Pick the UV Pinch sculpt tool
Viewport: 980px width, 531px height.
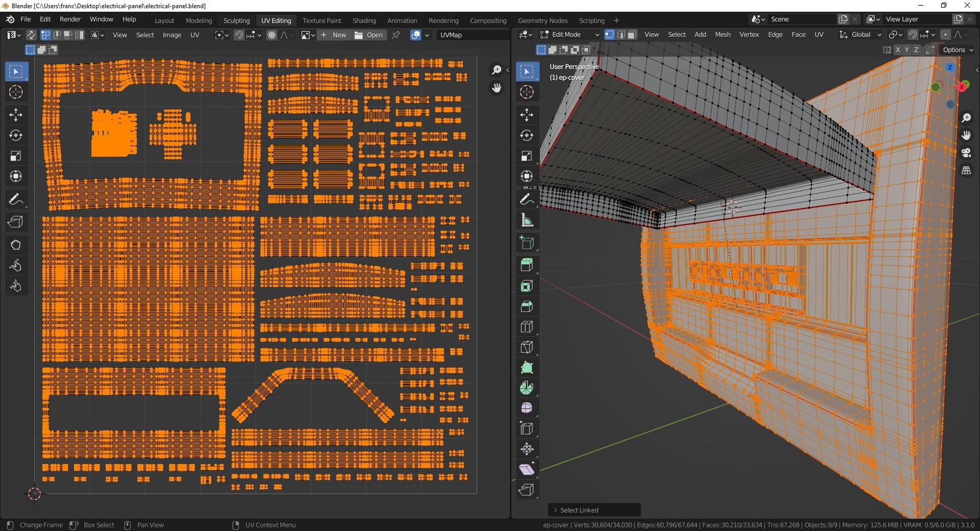(16, 286)
